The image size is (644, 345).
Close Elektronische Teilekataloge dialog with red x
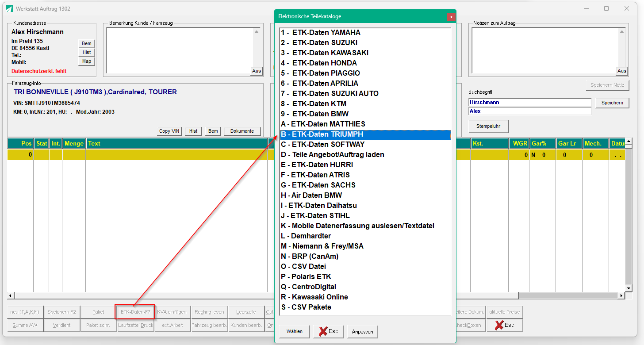point(451,17)
